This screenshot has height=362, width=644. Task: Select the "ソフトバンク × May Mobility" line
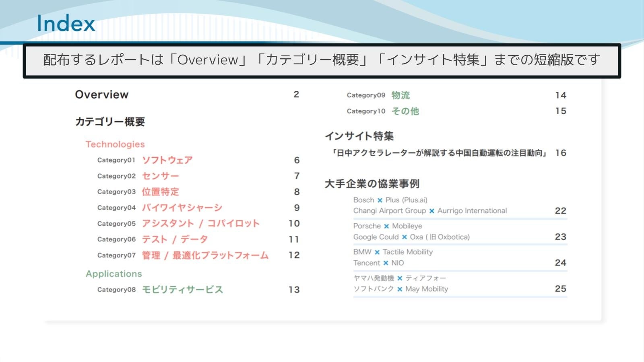[400, 289]
